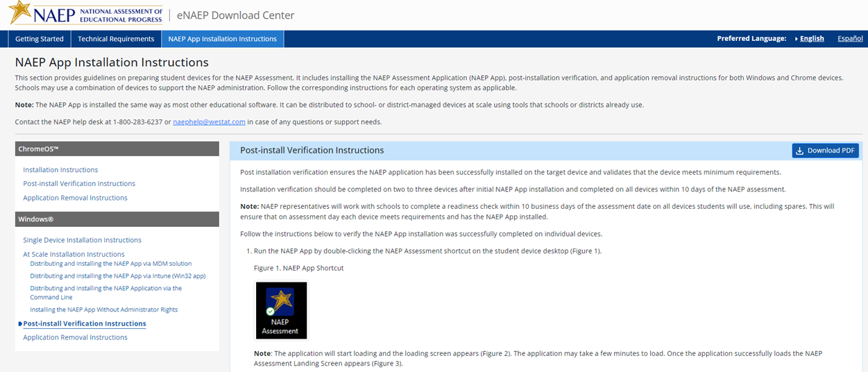Screen dimensions: 868x372
Task: Select NAEP App Installation Instructions tab
Action: click(222, 39)
